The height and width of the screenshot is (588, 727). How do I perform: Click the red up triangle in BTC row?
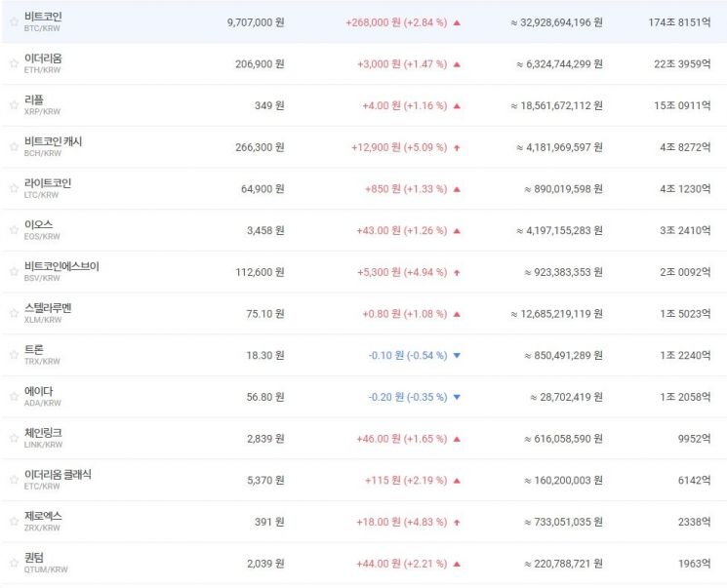click(457, 22)
